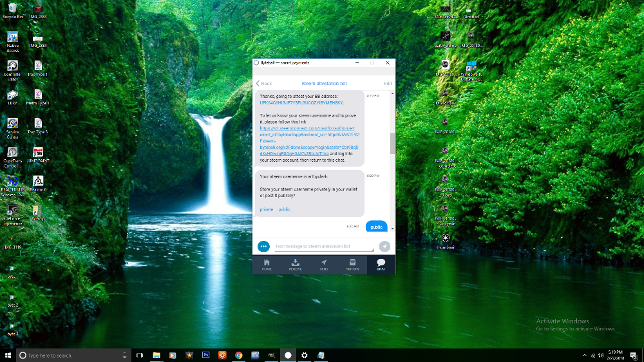
Task: Select the Metro Type 1 file icon
Action: tap(38, 97)
